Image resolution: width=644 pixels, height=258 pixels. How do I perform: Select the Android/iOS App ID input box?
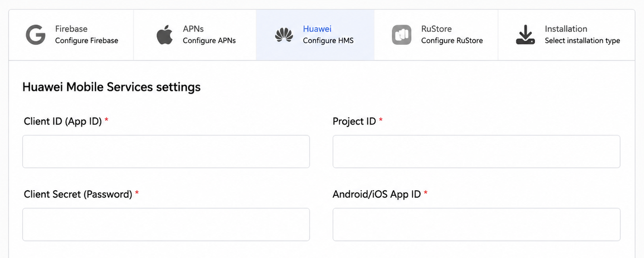pyautogui.click(x=477, y=224)
